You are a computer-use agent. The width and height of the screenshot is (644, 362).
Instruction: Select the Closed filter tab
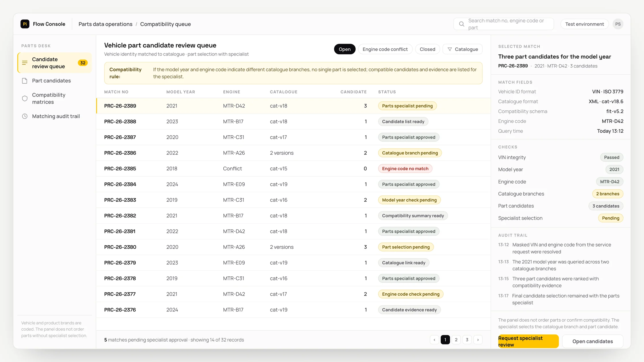(427, 49)
